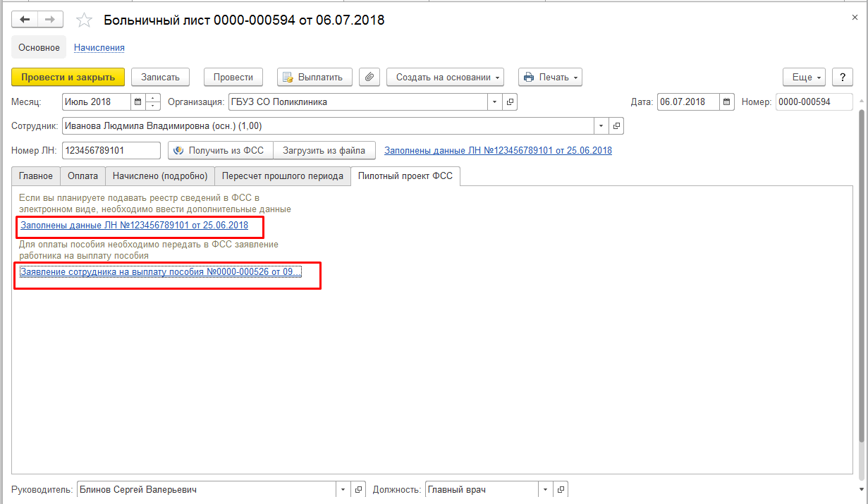
Task: Open the Создать на основании dropdown
Action: pyautogui.click(x=445, y=78)
